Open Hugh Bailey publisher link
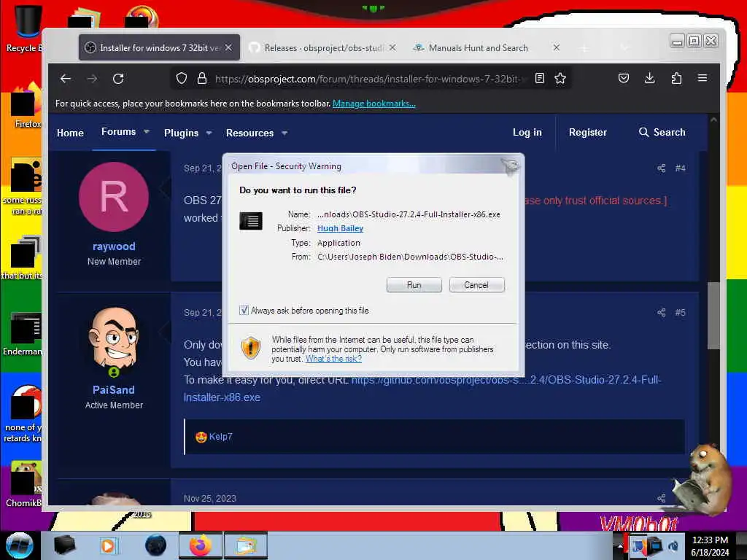This screenshot has height=560, width=747. coord(340,228)
